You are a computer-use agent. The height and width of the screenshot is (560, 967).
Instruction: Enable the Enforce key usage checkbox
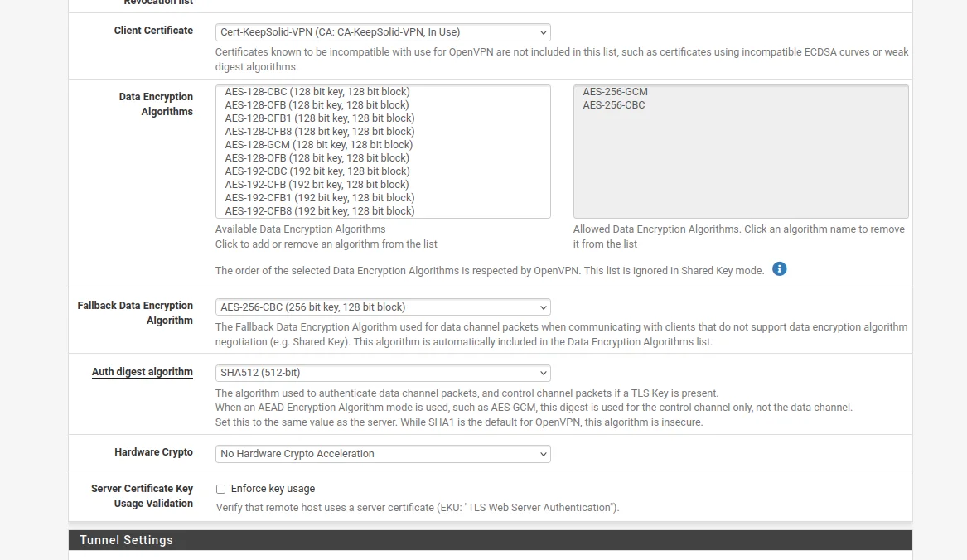[x=220, y=489]
